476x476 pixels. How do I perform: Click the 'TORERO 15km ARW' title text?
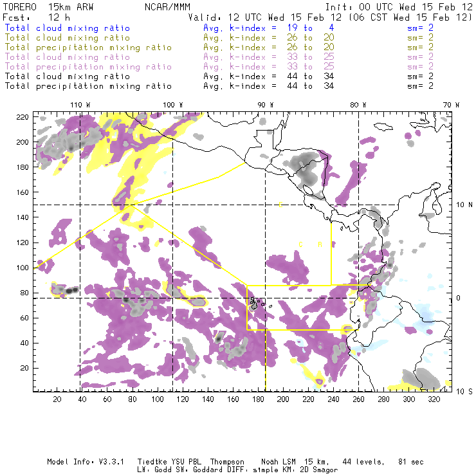[48, 7]
